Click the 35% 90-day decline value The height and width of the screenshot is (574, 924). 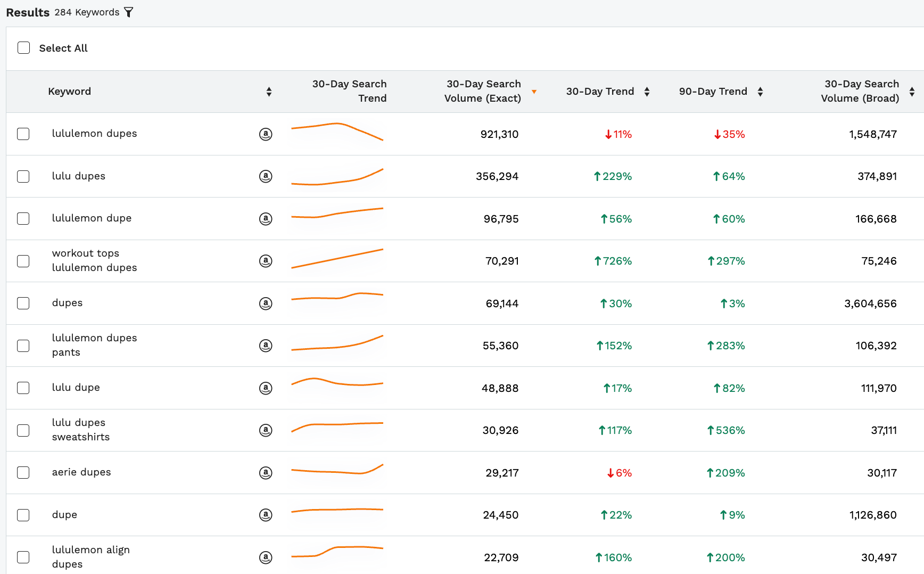729,134
